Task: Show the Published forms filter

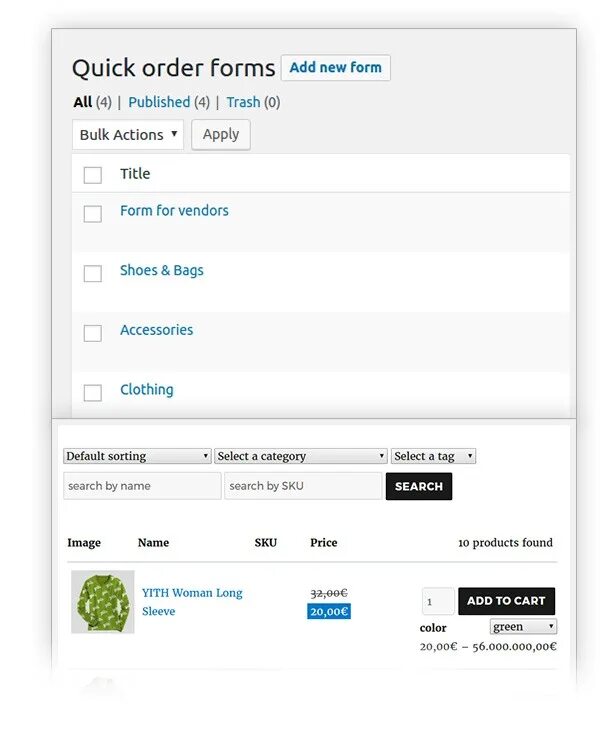Action: [x=159, y=102]
